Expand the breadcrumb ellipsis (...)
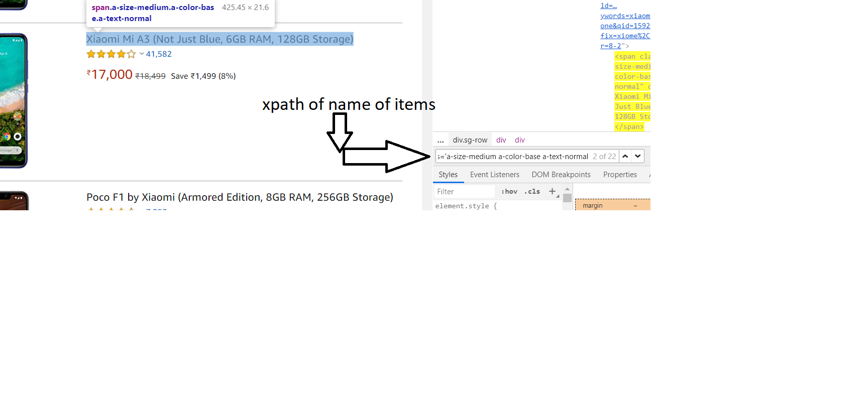 click(441, 140)
